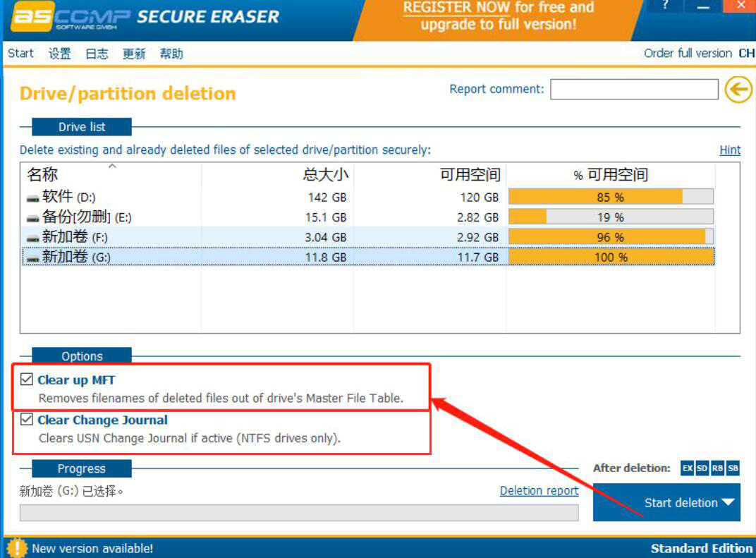Open the Deletion report link
Image resolution: width=756 pixels, height=558 pixels.
point(539,490)
